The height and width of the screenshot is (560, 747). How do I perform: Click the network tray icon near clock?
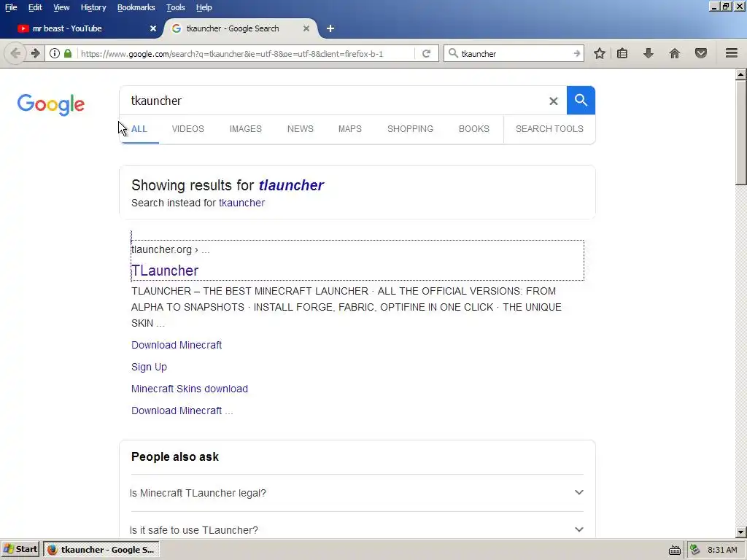[x=695, y=550]
